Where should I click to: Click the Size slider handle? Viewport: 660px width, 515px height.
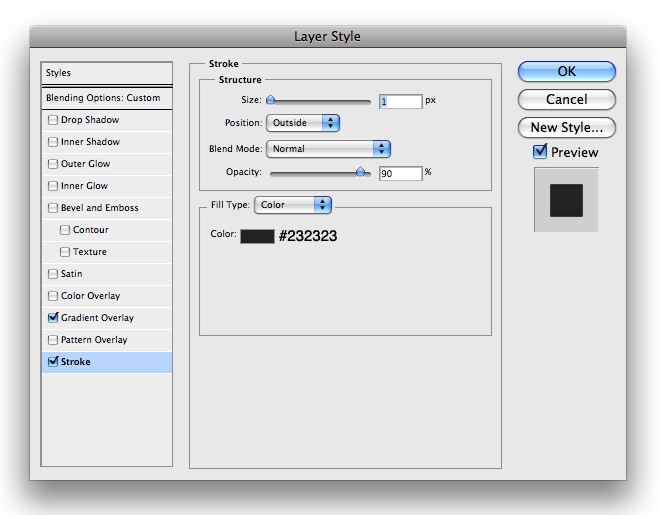(271, 100)
